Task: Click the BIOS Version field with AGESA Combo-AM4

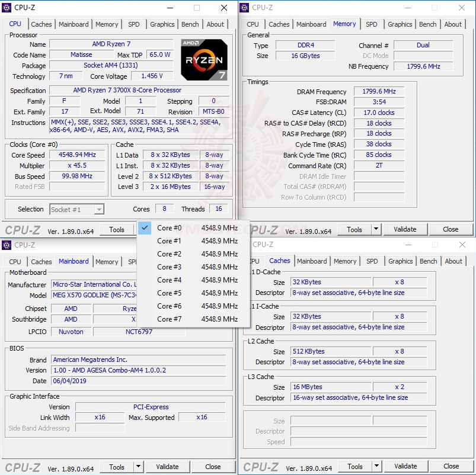Action: 139,370
